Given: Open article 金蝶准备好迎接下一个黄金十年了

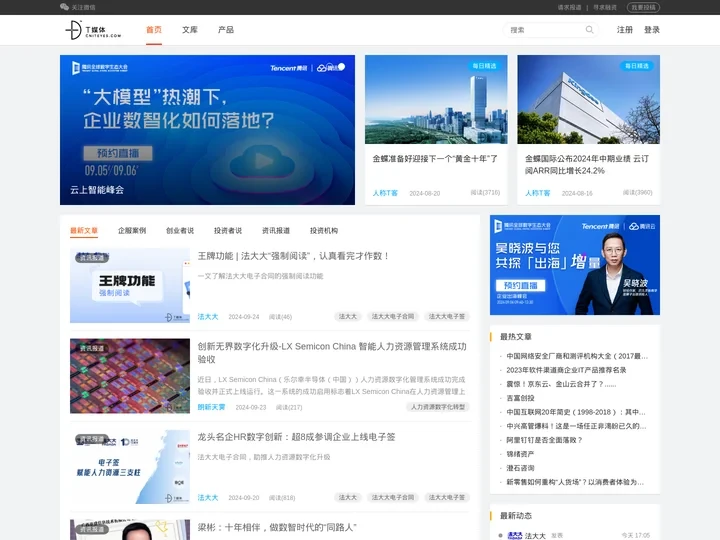Looking at the screenshot, I should (x=435, y=159).
